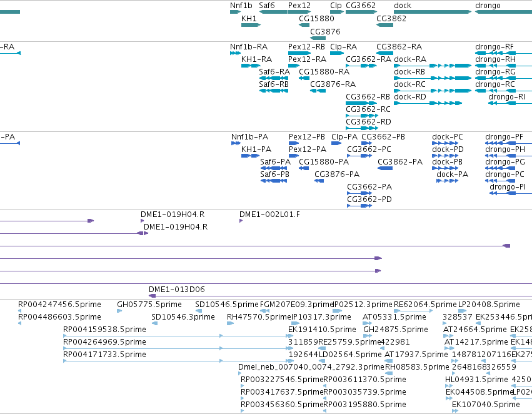Open the dock gene feature
Screen dimensions: 532x414
coord(433,12)
